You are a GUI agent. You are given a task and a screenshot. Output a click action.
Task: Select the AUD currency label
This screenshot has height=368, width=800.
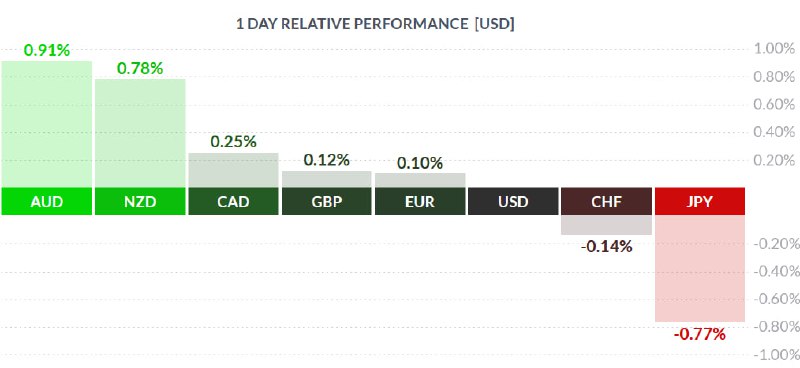(46, 201)
